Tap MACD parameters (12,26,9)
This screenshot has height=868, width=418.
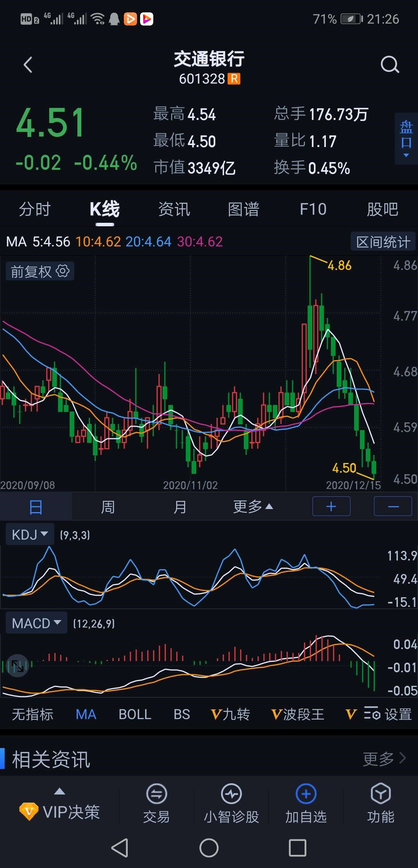click(x=94, y=624)
